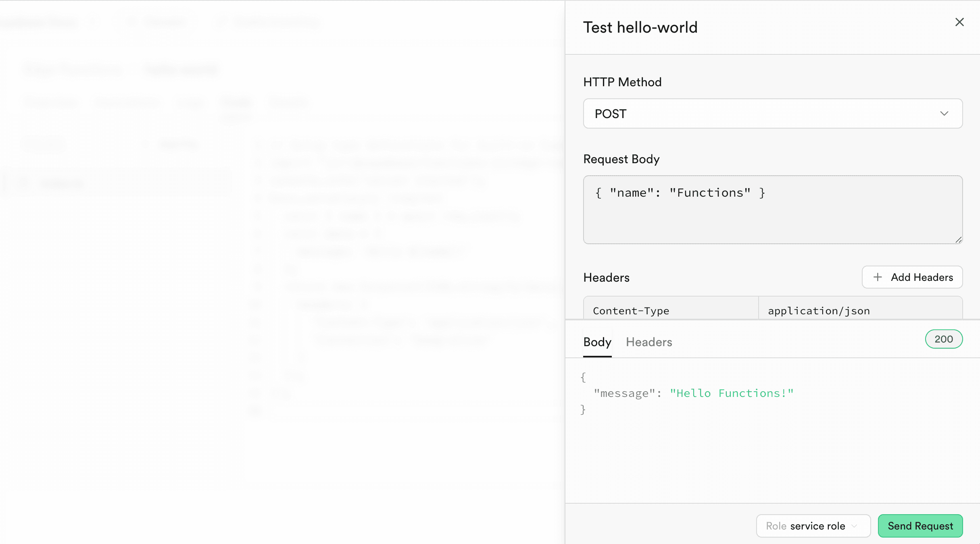Open the Role service role dropdown
Screen dimensions: 980x544
[x=813, y=526]
